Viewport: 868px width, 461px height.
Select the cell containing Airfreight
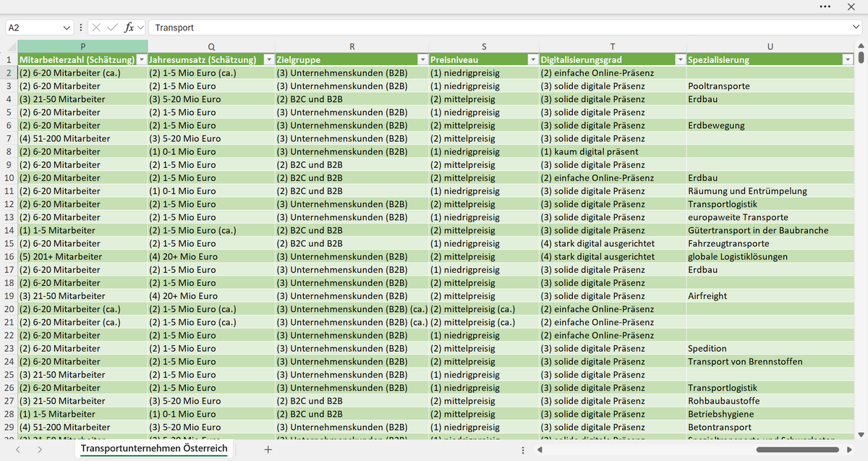(770, 295)
